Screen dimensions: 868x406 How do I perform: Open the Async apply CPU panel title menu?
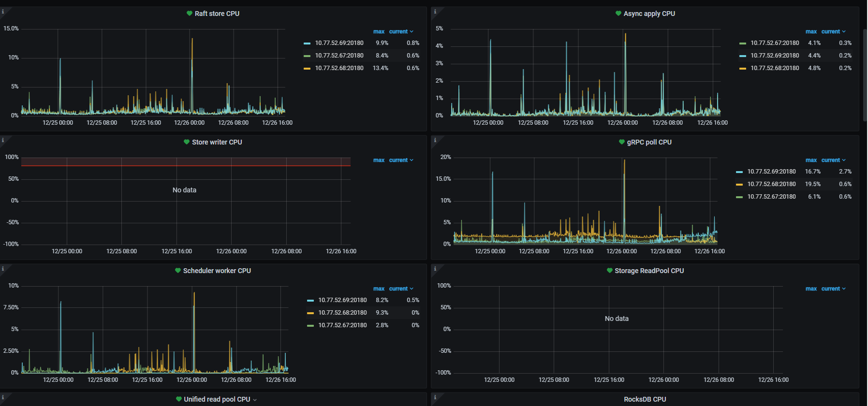649,14
